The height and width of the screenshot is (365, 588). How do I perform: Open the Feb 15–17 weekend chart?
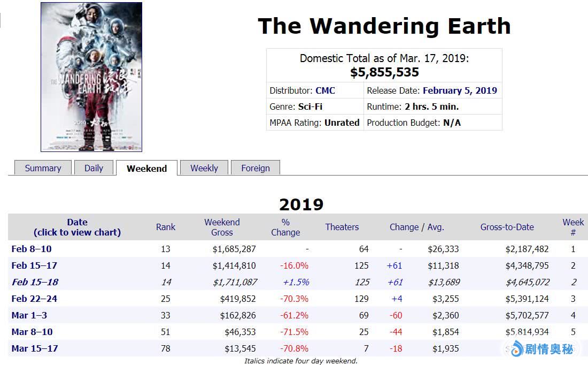[34, 265]
